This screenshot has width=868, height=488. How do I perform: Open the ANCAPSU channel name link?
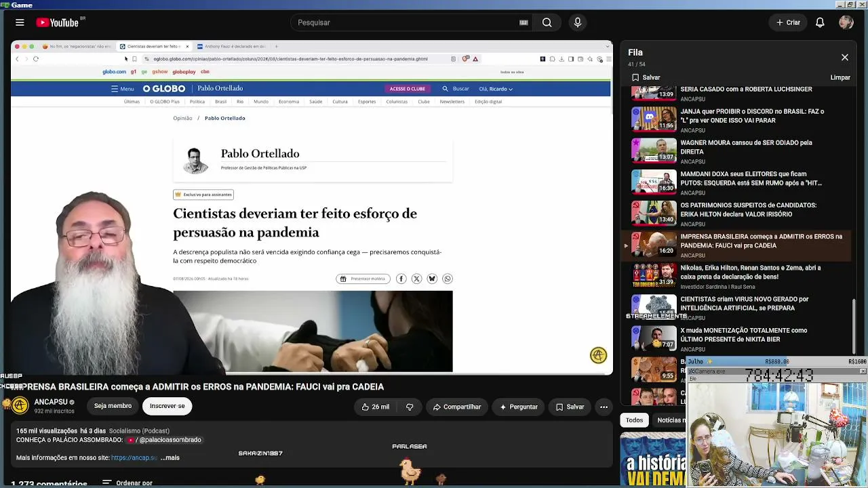[x=51, y=402]
